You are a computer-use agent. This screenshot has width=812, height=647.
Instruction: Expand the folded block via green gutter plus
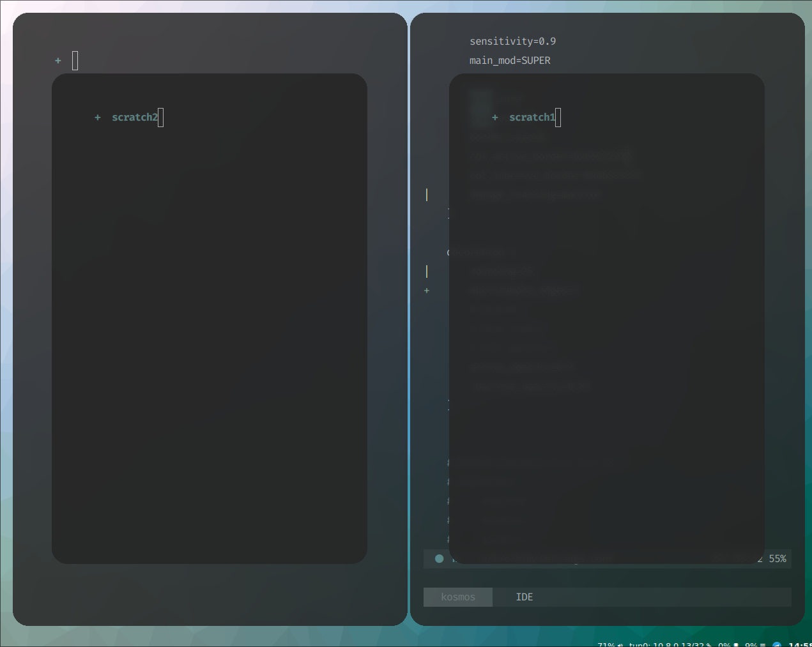click(426, 291)
